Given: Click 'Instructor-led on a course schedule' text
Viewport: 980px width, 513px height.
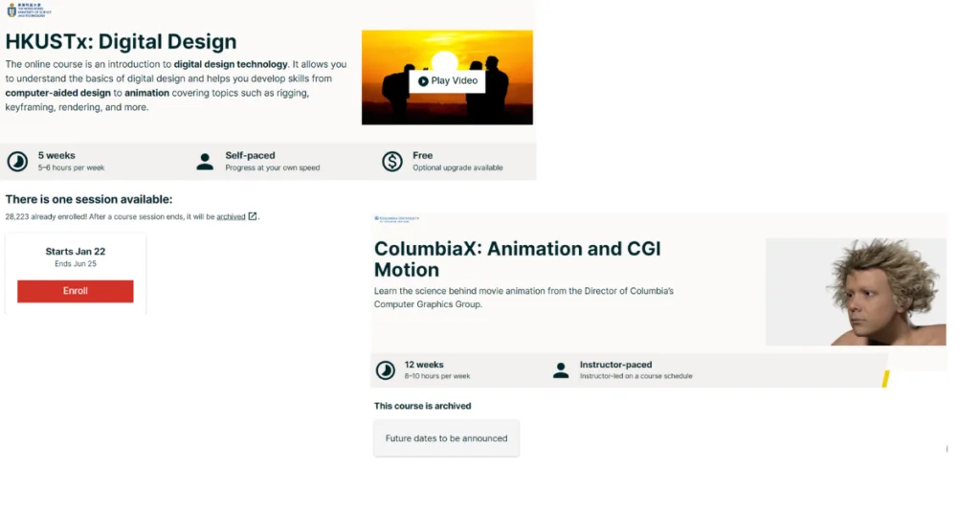Looking at the screenshot, I should pyautogui.click(x=635, y=376).
